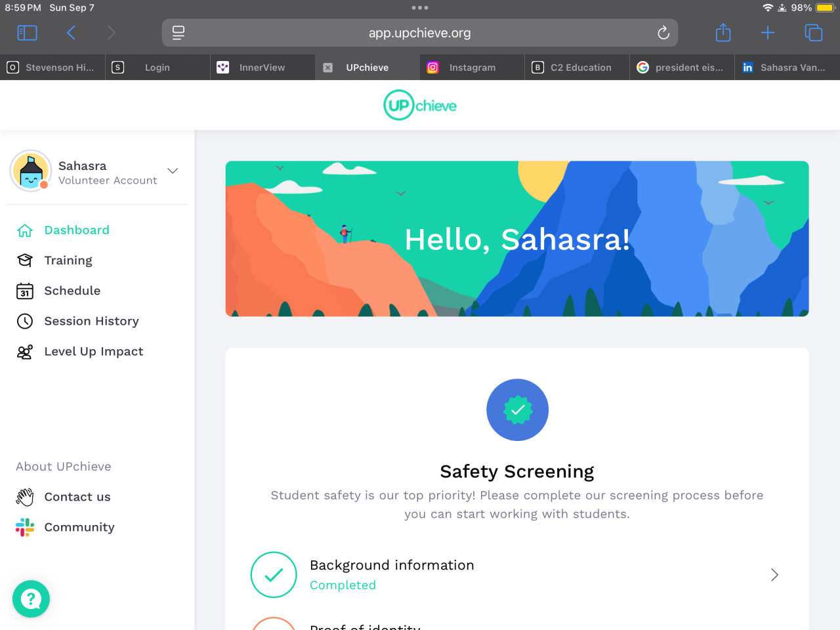The image size is (840, 630).
Task: Switch to the Instagram tab
Action: (472, 68)
